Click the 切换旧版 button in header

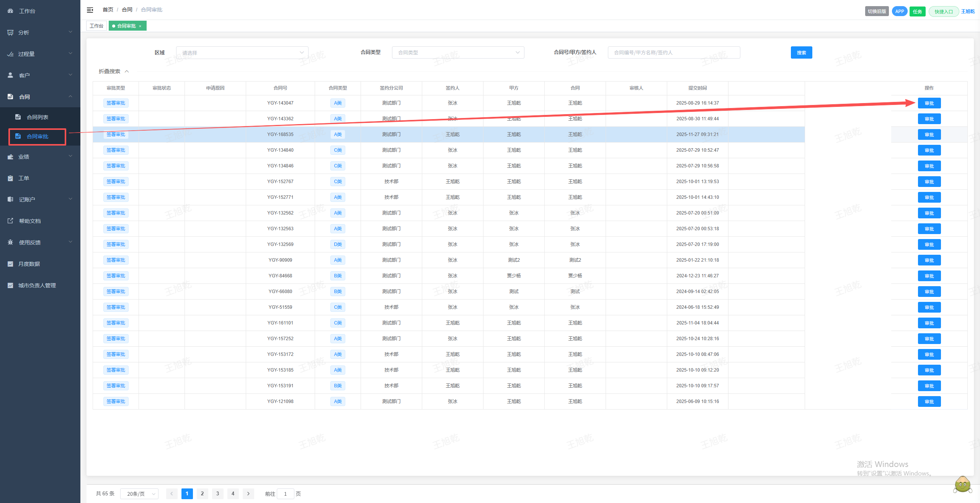click(877, 11)
